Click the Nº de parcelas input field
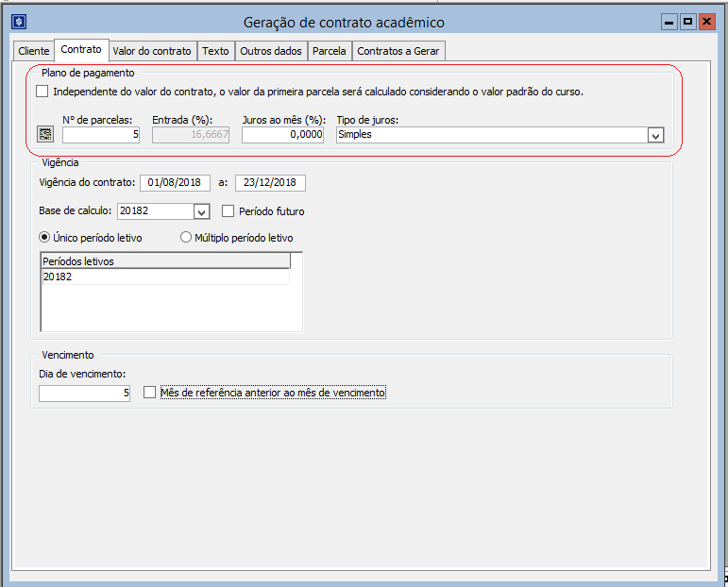This screenshot has width=728, height=587. coord(100,135)
